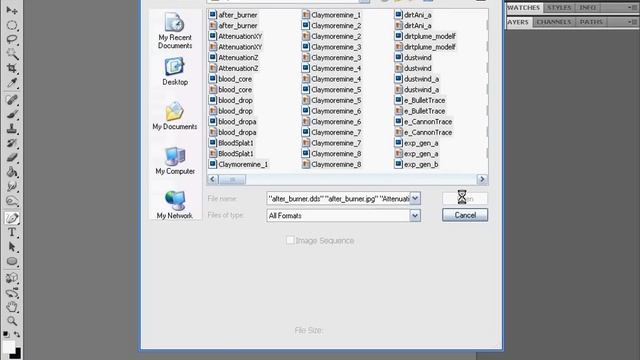Screen dimensions: 640x360
Task: Select the Type tool
Action: [12, 233]
